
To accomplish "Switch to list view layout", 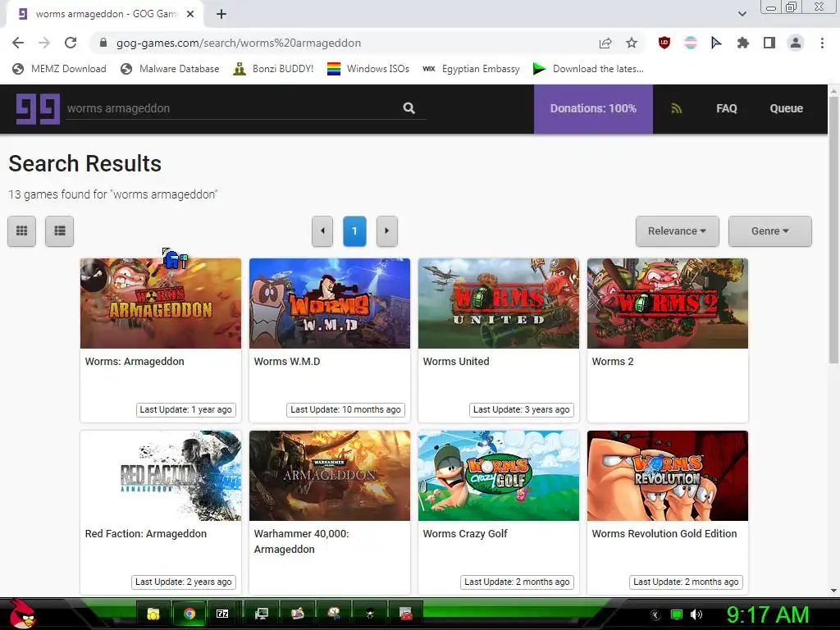I will pos(59,231).
